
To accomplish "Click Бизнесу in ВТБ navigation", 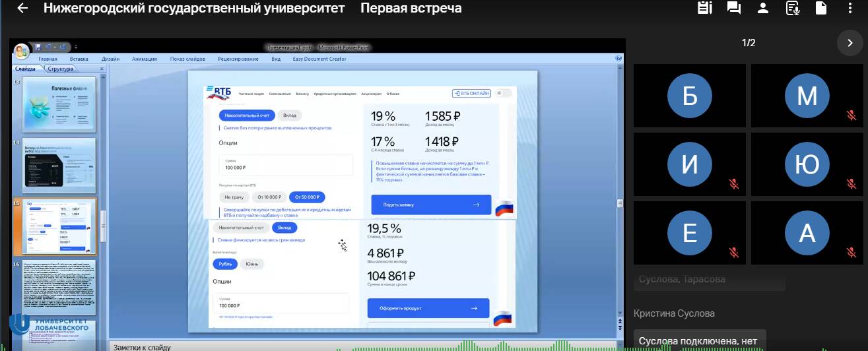I will (302, 94).
